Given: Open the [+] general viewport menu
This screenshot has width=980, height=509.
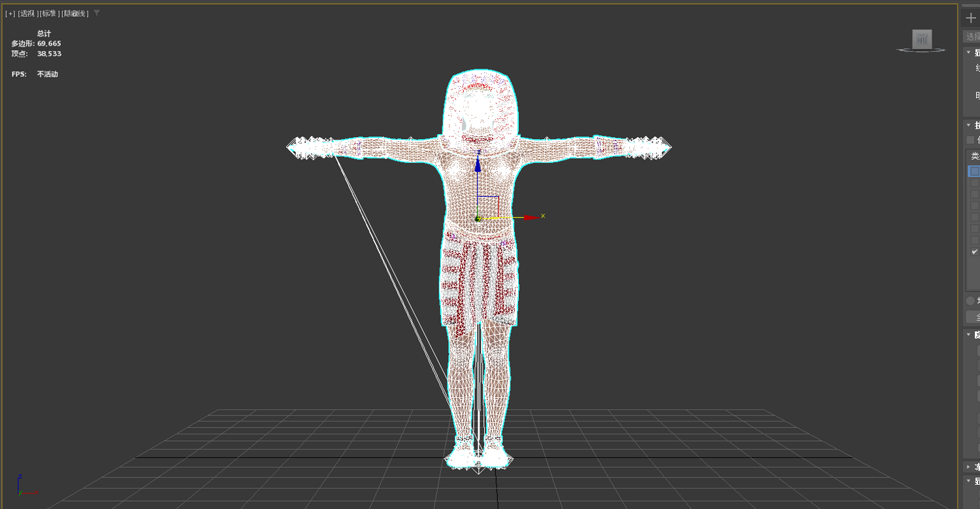Looking at the screenshot, I should tap(10, 14).
